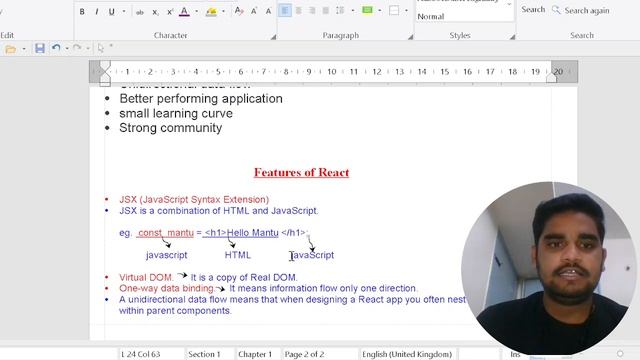Save the document with the floppy icon
Viewport: 640px width, 360px height.
[40, 49]
